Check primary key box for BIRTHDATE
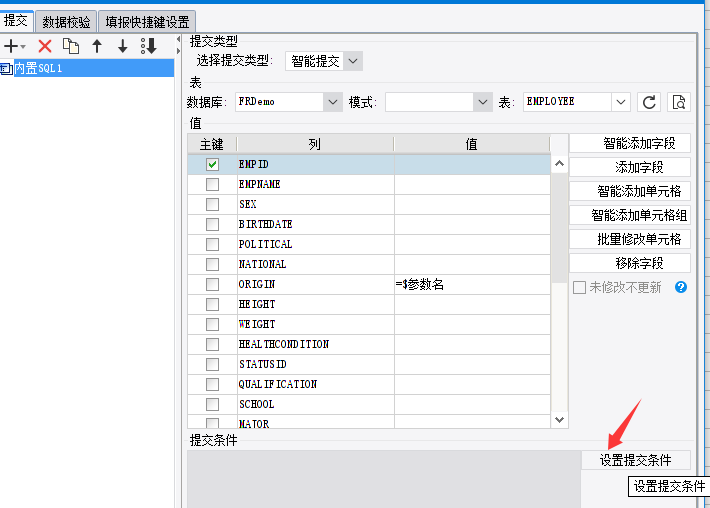The width and height of the screenshot is (710, 508). pyautogui.click(x=212, y=224)
